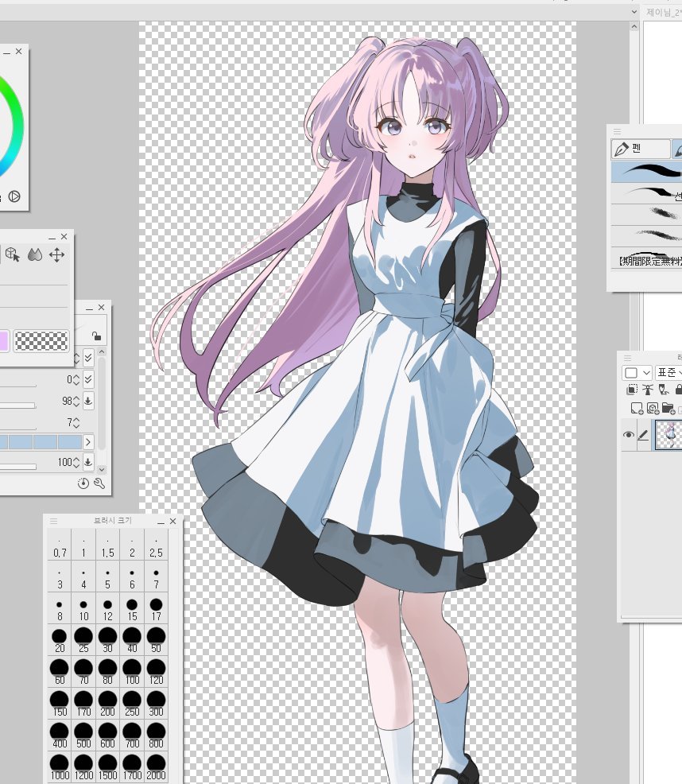Select the Object (3D cube cursor) tool
Screen dimensions: 682x784
point(13,255)
